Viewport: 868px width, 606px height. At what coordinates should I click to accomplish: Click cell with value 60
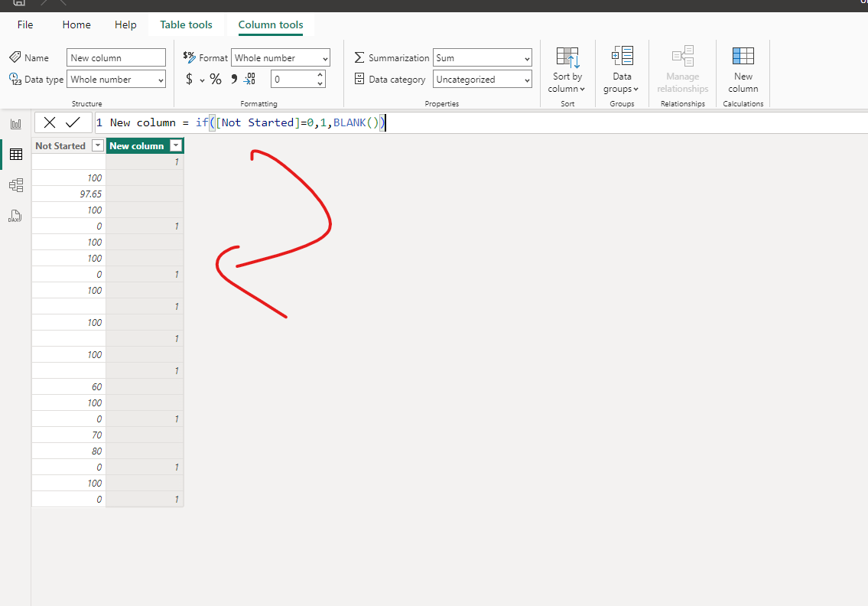69,386
